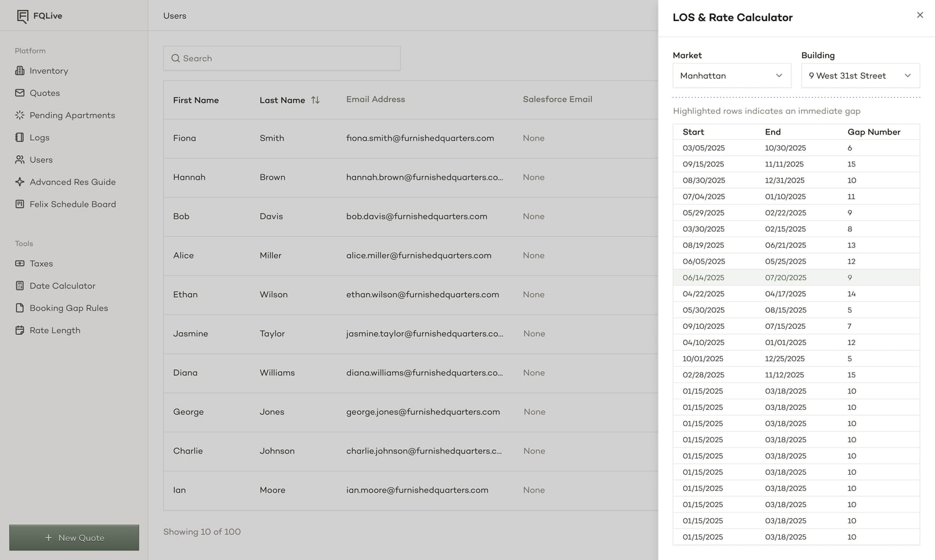Click first name George cell
Viewport: 935px width, 560px height.
click(x=188, y=412)
